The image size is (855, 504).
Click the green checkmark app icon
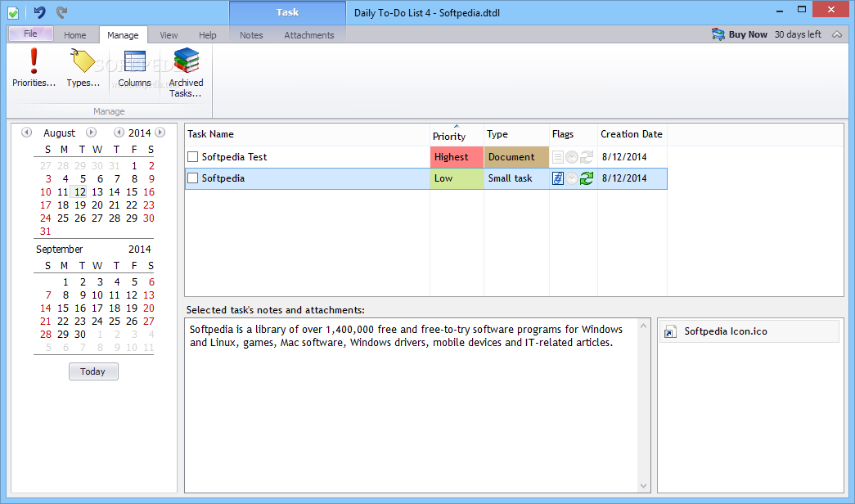point(13,12)
